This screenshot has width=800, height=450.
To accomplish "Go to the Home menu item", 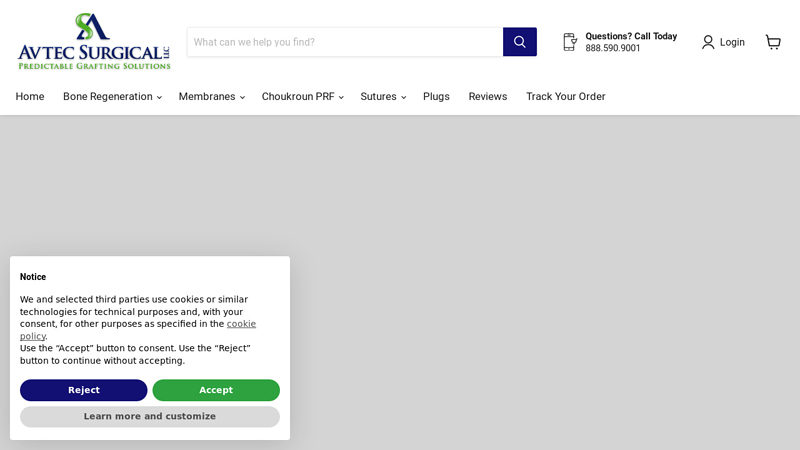I will [30, 96].
